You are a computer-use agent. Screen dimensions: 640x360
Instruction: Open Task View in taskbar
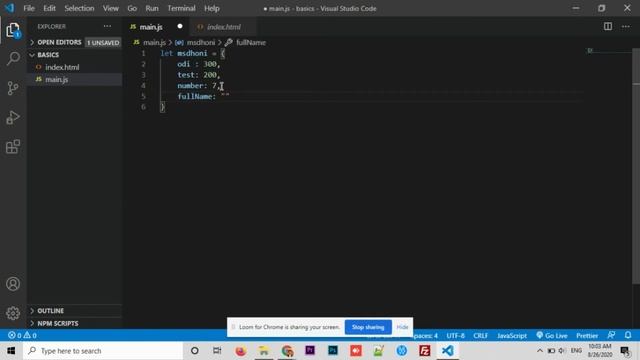[217, 351]
